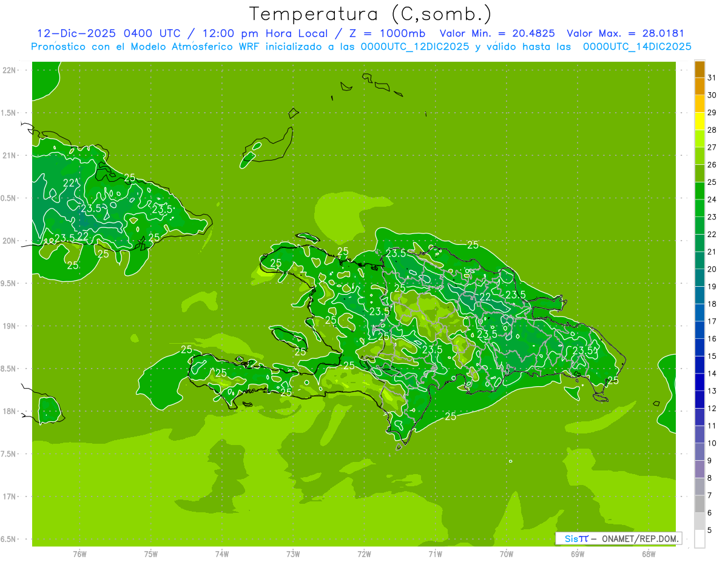Click the legend scale value 5
The height and width of the screenshot is (562, 728).
[x=709, y=530]
